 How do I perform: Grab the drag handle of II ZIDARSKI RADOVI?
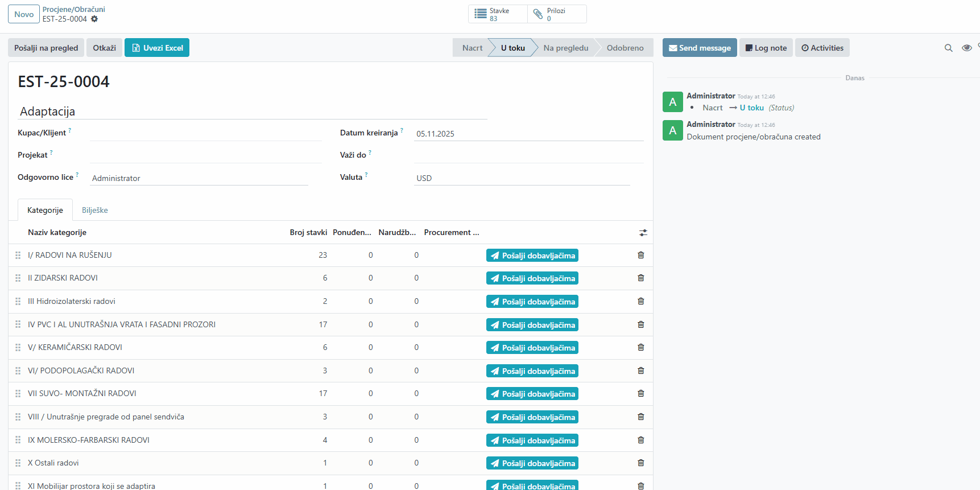pyautogui.click(x=18, y=278)
